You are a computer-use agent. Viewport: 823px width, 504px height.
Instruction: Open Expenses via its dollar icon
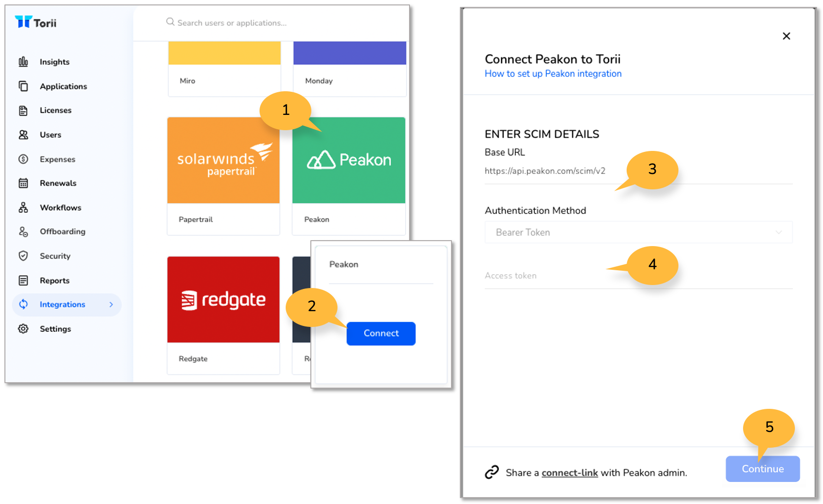point(24,159)
